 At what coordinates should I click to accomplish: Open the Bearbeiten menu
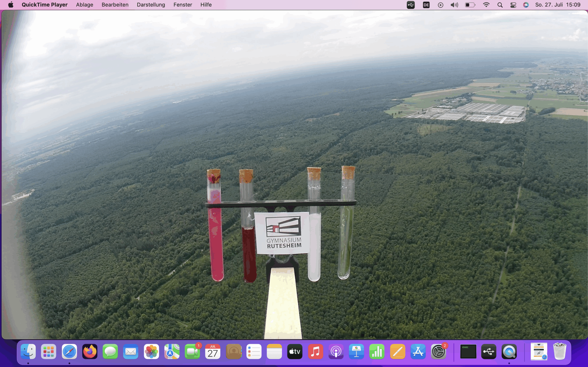115,5
